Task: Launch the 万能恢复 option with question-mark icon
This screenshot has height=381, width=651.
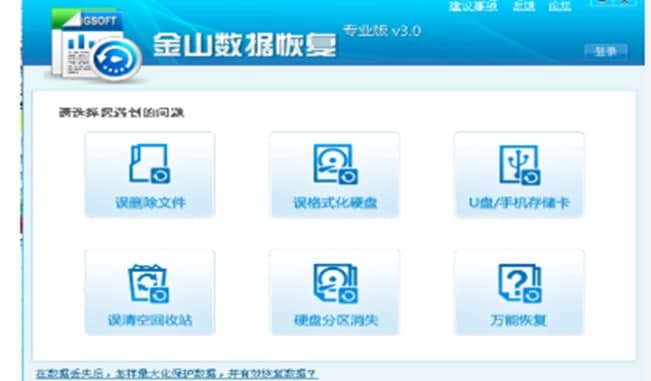Action: 519,292
